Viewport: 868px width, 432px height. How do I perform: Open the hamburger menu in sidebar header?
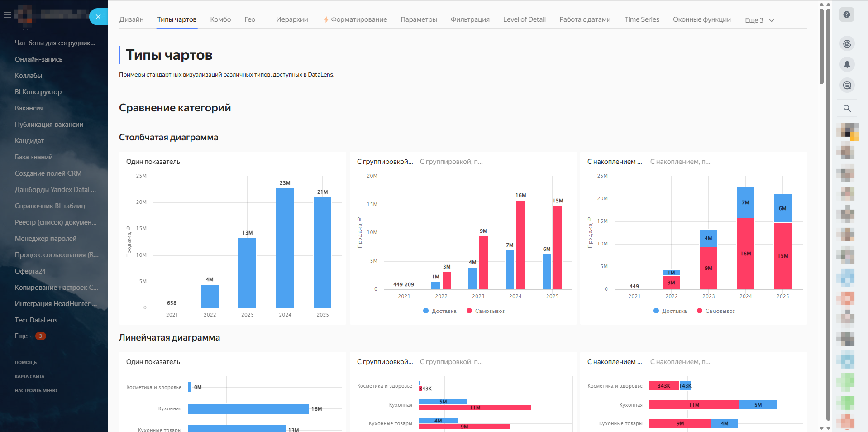(x=7, y=15)
